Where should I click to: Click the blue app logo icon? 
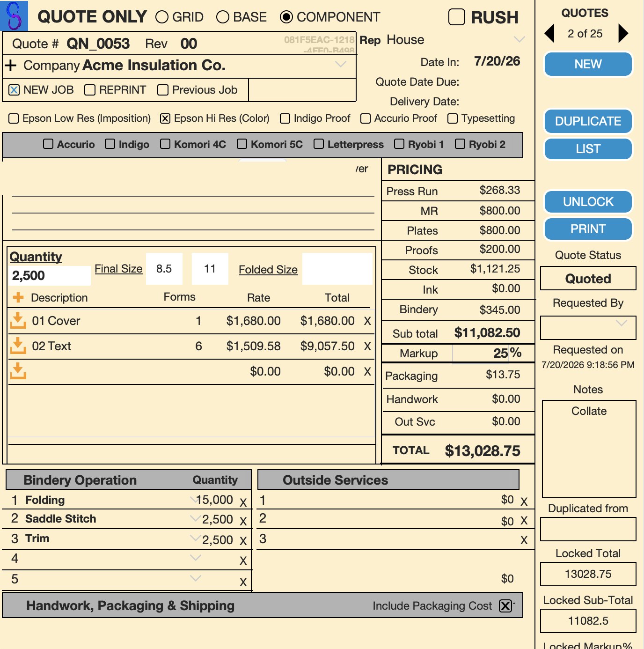point(14,15)
